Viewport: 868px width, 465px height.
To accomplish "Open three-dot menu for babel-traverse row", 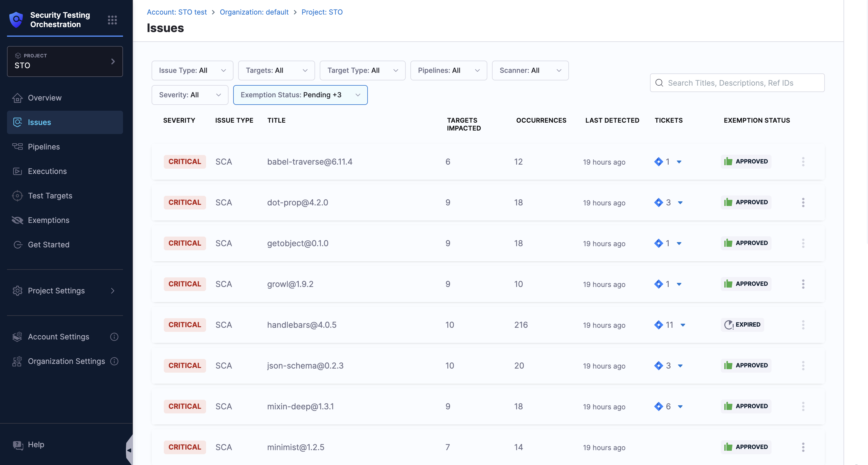I will pos(803,162).
